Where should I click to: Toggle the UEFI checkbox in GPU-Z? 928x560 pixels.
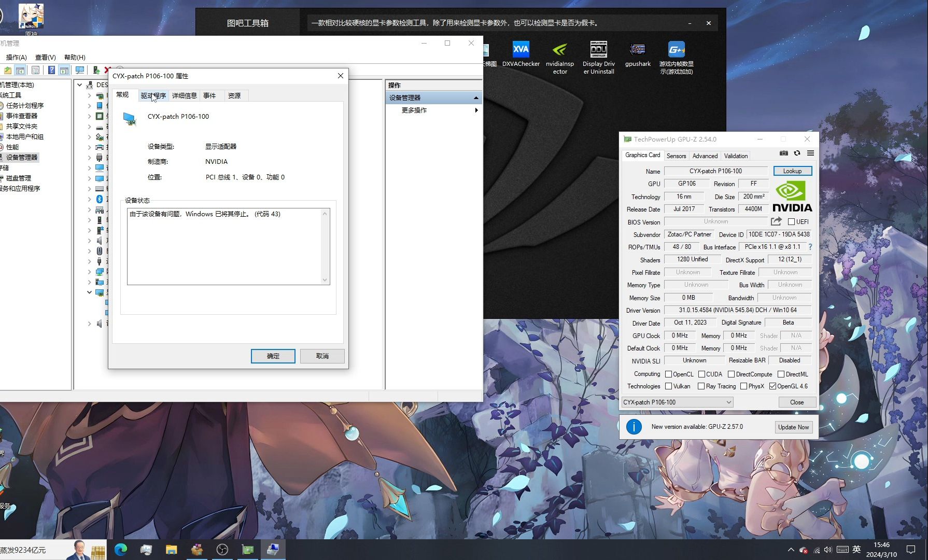[791, 222]
